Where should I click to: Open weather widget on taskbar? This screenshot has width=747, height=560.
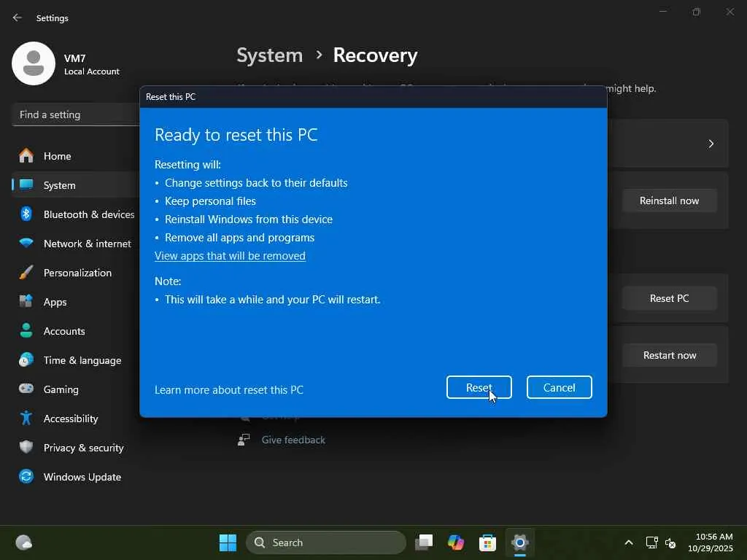(24, 542)
